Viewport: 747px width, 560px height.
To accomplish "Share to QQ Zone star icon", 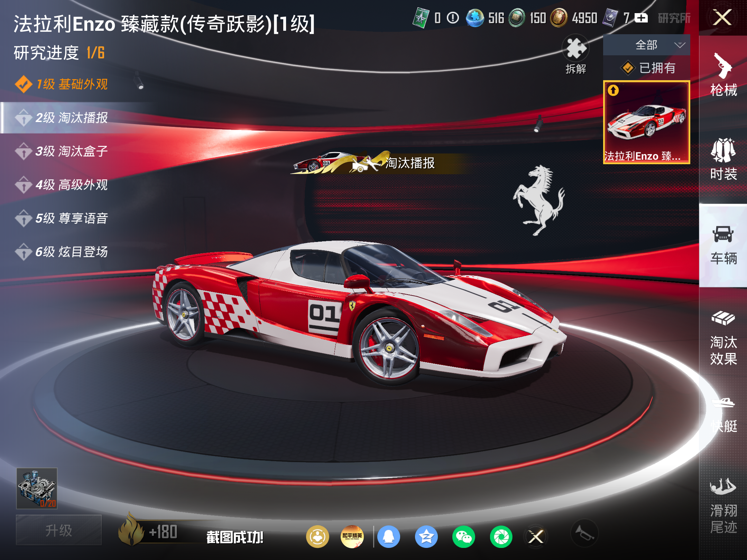I will coord(426,537).
